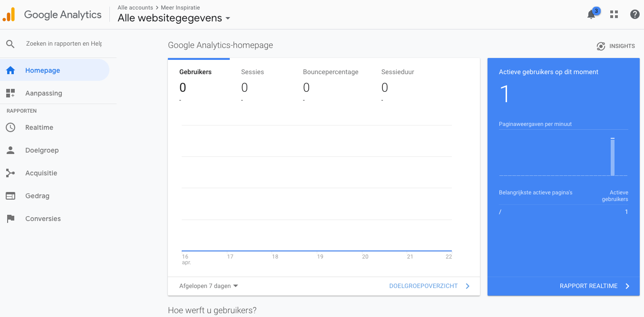Screen dimensions: 644x317
Task: Expand the Alle websitegegevens account selector
Action: coord(174,18)
